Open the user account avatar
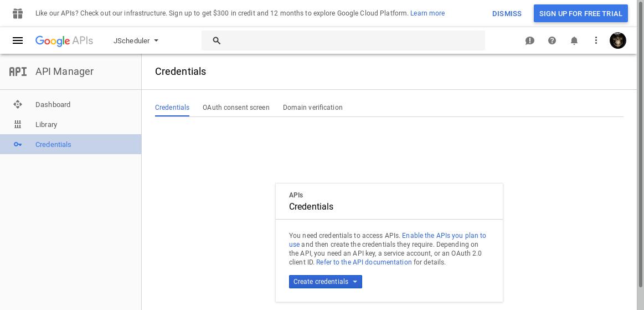This screenshot has width=644, height=310. click(618, 40)
